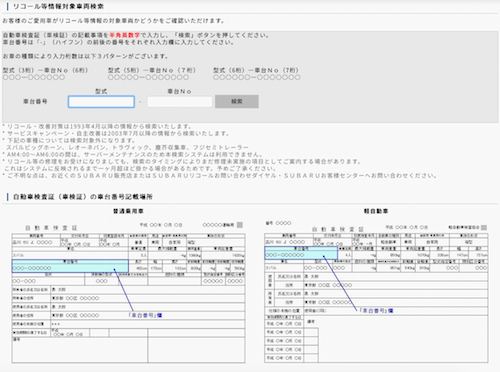Click the 検索 search button
Screen dimensions: 500x372
click(237, 101)
